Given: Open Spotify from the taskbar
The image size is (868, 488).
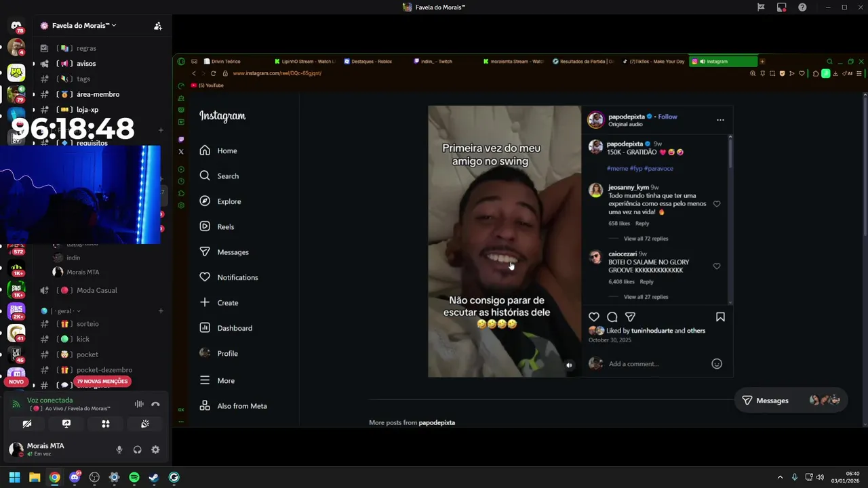Looking at the screenshot, I should click(134, 477).
